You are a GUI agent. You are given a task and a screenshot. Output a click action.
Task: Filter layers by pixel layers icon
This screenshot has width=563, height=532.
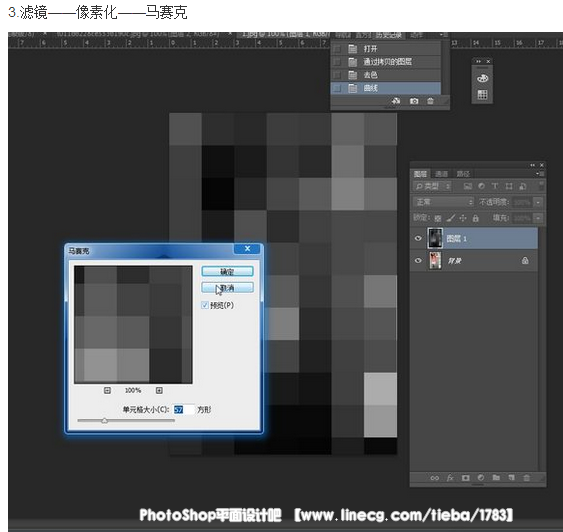[467, 186]
